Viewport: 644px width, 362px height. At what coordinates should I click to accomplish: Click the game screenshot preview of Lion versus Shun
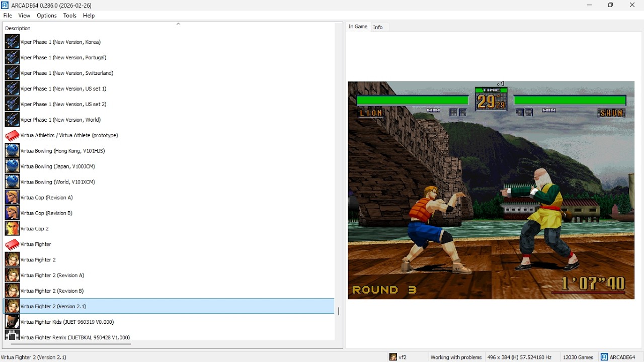click(x=491, y=190)
